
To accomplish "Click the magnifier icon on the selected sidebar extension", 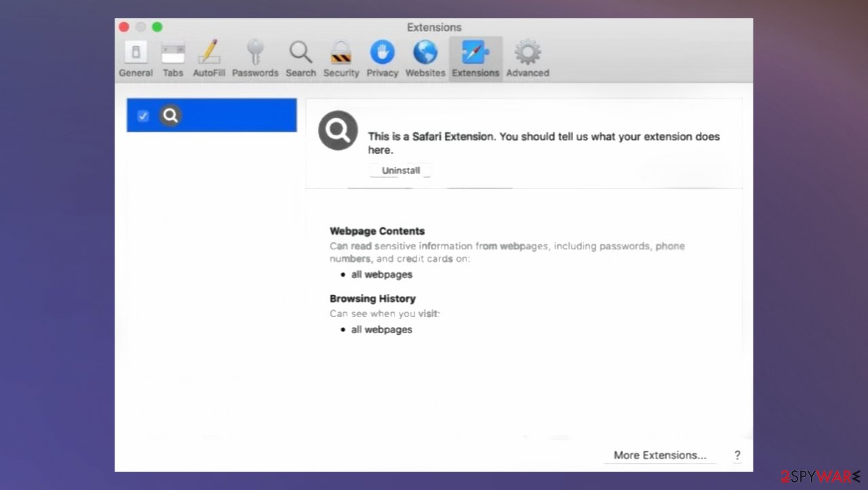I will point(170,115).
